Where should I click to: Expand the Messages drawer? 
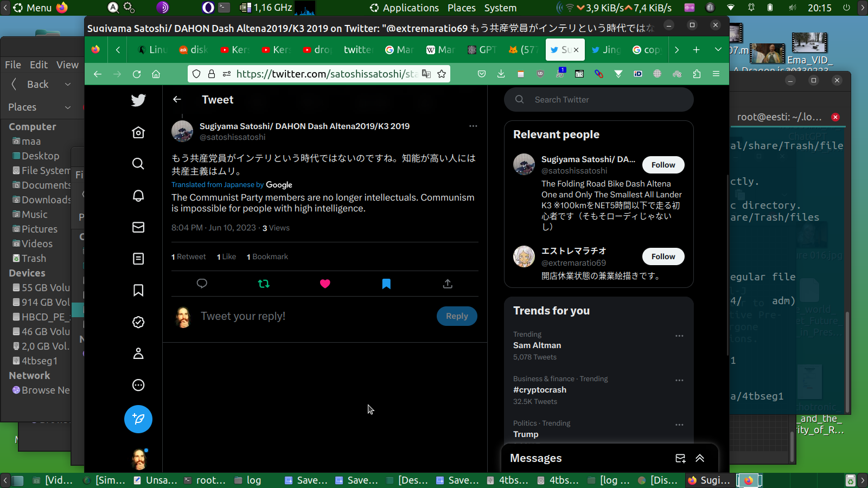coord(700,458)
